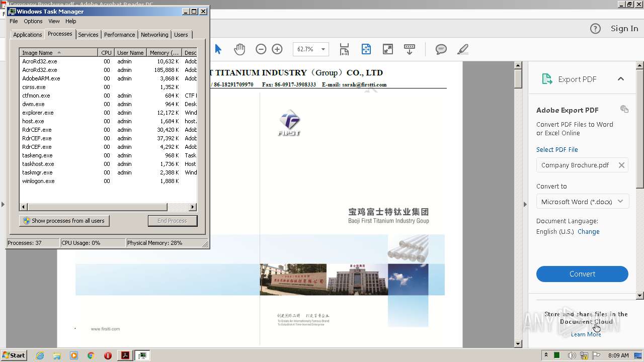
Task: Click the document vertical scrollbar down arrow
Action: pyautogui.click(x=518, y=343)
